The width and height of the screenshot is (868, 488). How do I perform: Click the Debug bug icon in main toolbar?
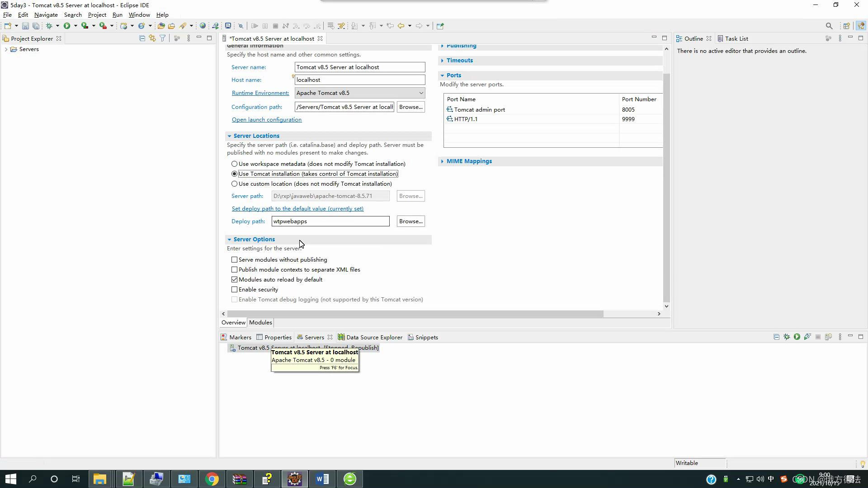49,26
